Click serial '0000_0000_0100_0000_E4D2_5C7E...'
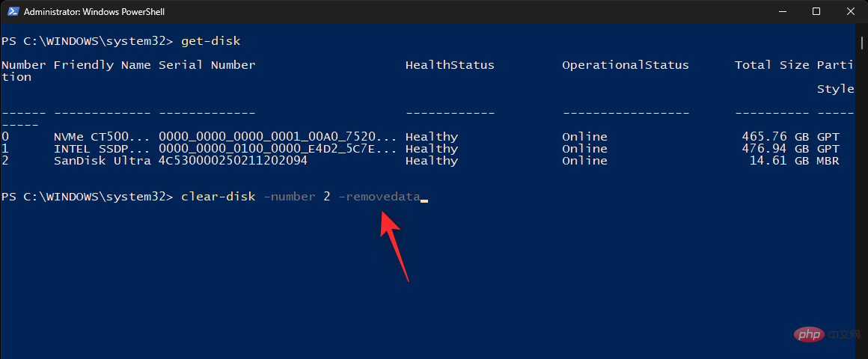The width and height of the screenshot is (868, 359). 278,150
